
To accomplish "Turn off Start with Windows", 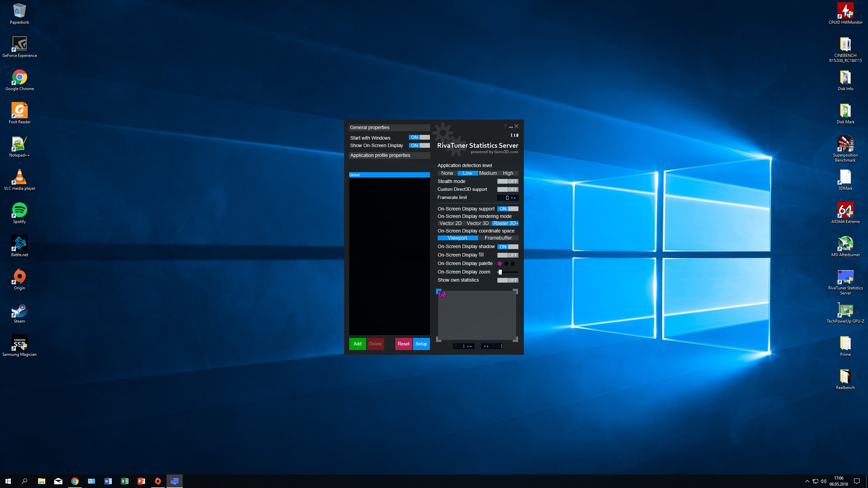I will (419, 137).
